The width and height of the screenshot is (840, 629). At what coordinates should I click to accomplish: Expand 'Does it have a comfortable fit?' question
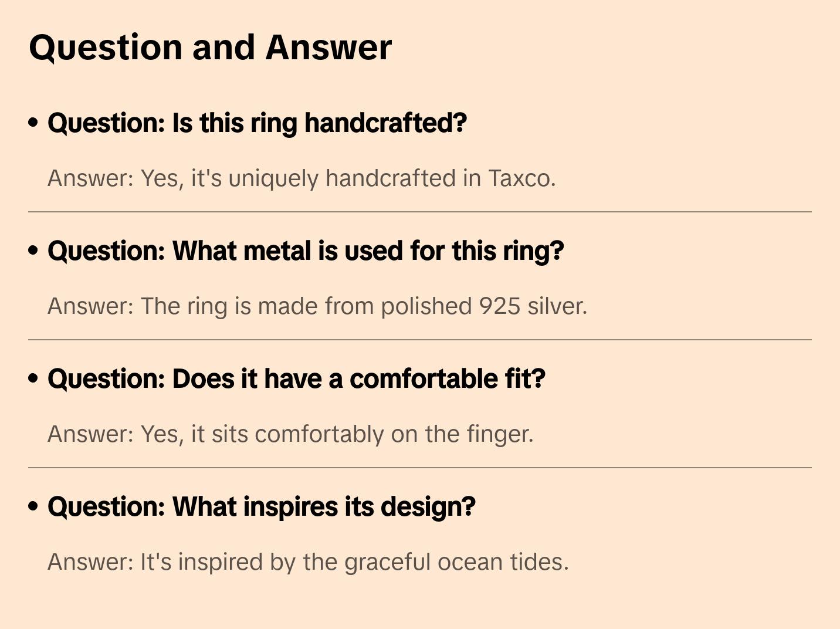pyautogui.click(x=296, y=379)
